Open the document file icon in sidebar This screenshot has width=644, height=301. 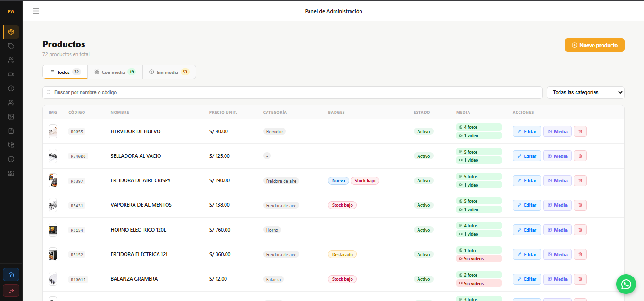(x=11, y=131)
